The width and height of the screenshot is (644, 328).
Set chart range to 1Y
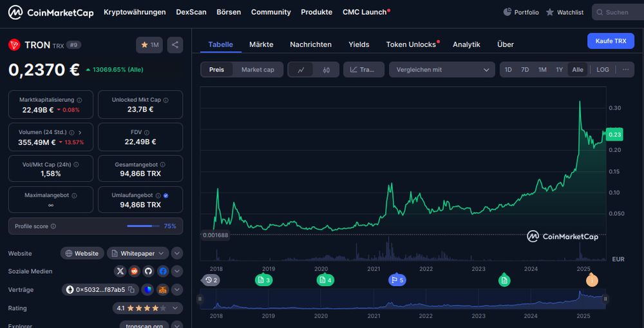pos(560,70)
